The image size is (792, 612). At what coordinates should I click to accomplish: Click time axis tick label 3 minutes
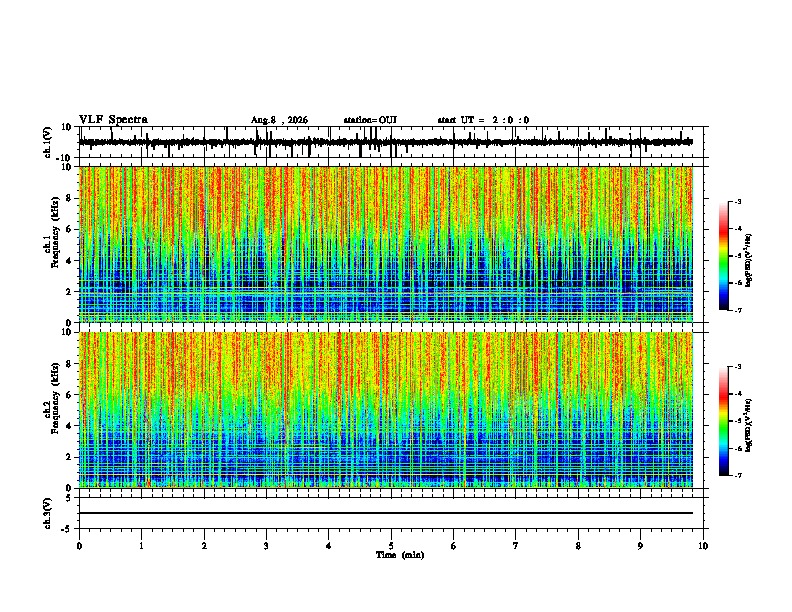(x=266, y=546)
